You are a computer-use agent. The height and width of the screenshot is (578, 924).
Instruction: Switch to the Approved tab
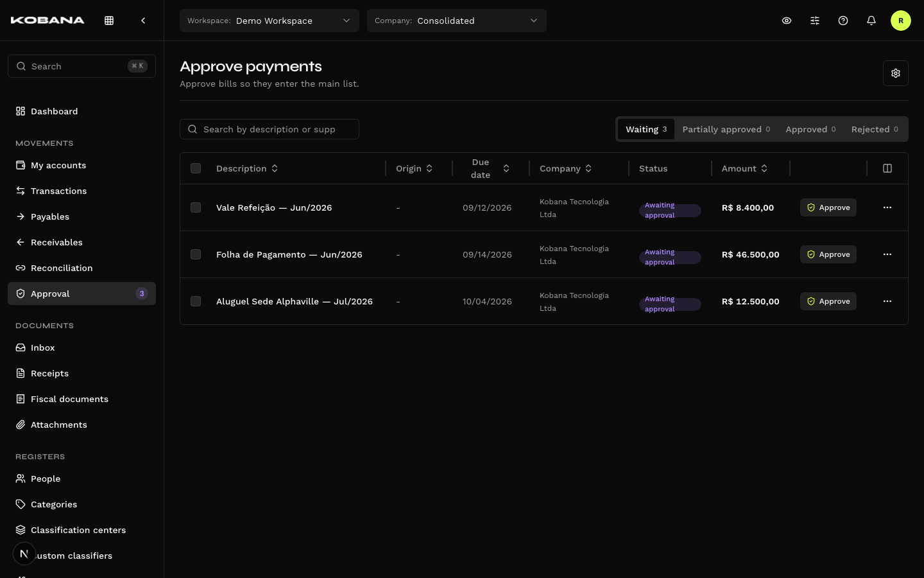coord(810,129)
